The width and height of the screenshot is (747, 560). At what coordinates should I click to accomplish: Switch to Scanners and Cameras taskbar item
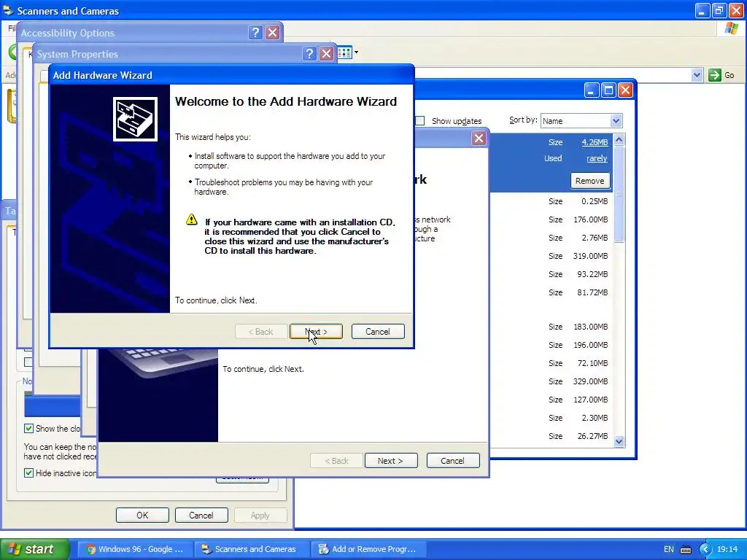pyautogui.click(x=252, y=549)
